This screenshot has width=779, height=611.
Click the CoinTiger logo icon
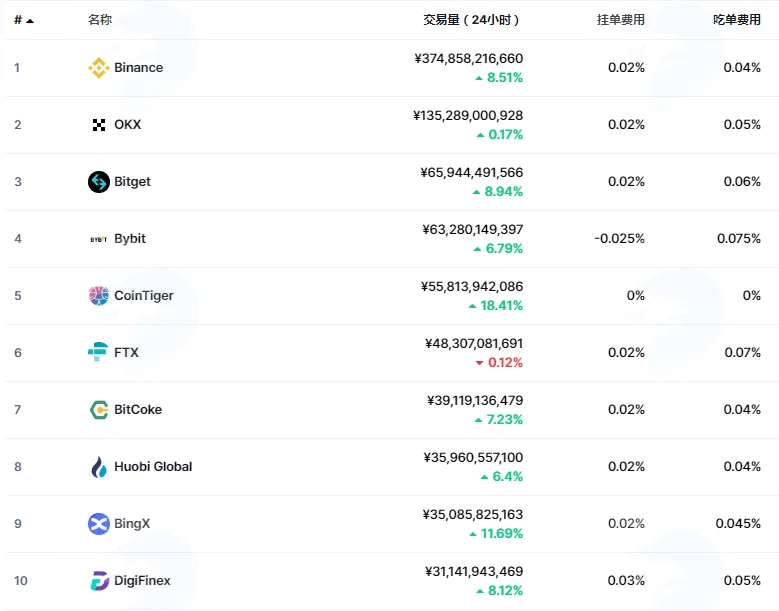[99, 296]
